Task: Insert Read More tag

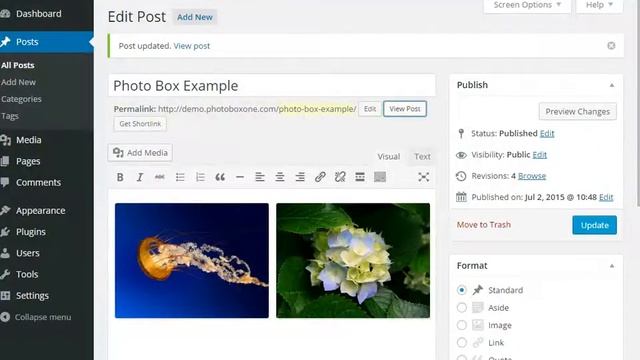Action: [x=360, y=177]
